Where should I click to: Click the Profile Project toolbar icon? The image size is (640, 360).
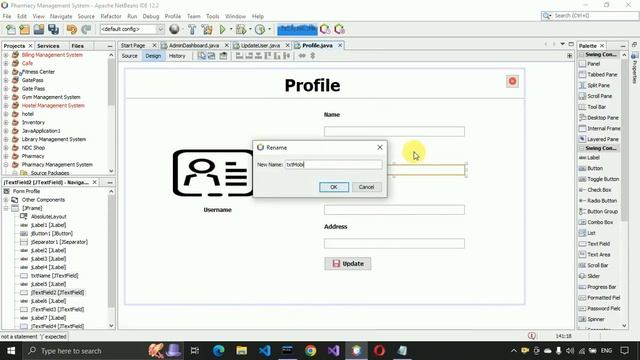[x=260, y=29]
